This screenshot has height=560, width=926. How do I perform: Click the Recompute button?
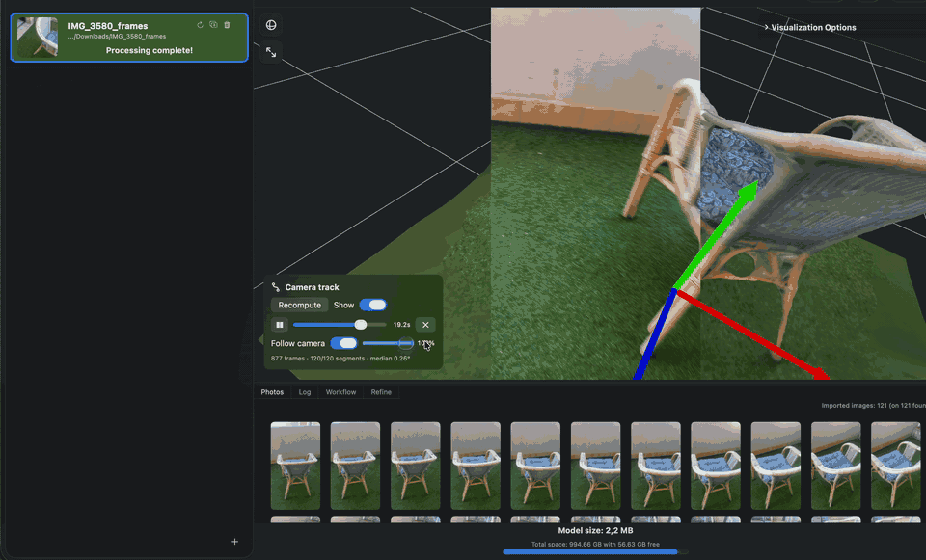point(299,306)
